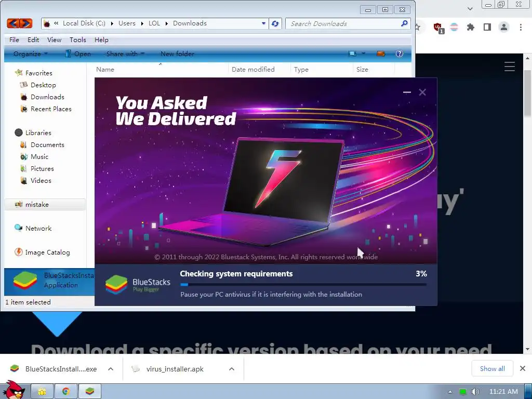The width and height of the screenshot is (532, 399).
Task: Go forward with the Explorer forward arrow
Action: 26,23
